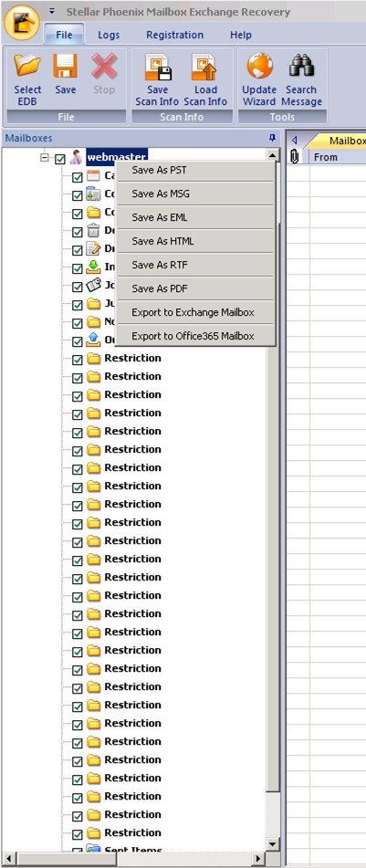Image resolution: width=366 pixels, height=868 pixels.
Task: Click the horizontal scrollbar right arrow
Action: (258, 859)
